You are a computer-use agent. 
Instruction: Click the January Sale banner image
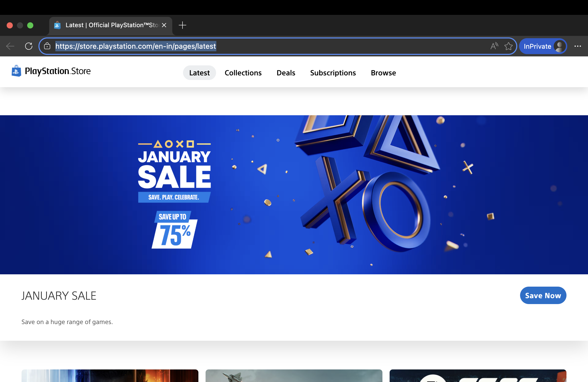294,195
